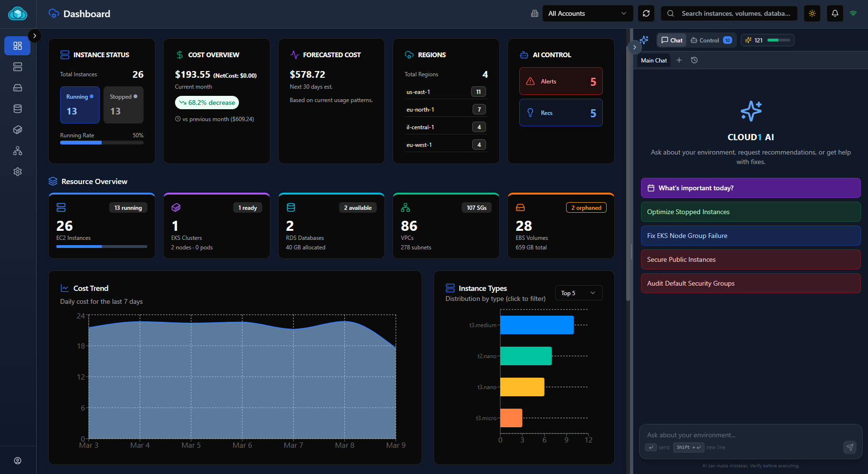Image resolution: width=868 pixels, height=474 pixels.
Task: Select the Main Chat tab
Action: (653, 60)
